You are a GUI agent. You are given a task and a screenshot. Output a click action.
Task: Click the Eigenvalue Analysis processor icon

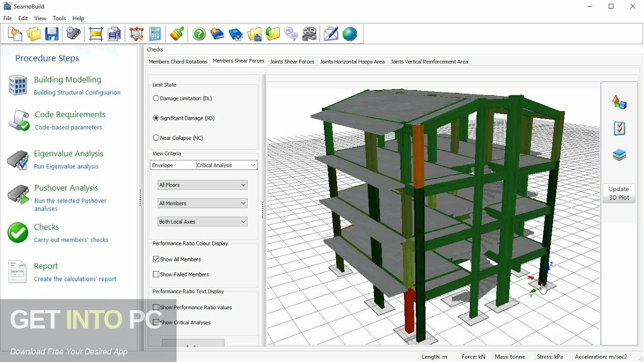(x=18, y=160)
